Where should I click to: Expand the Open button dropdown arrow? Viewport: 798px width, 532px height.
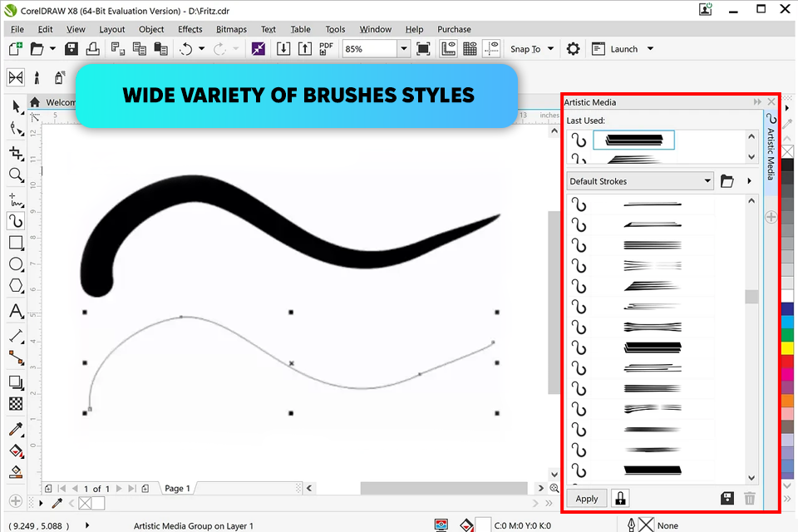[52, 49]
